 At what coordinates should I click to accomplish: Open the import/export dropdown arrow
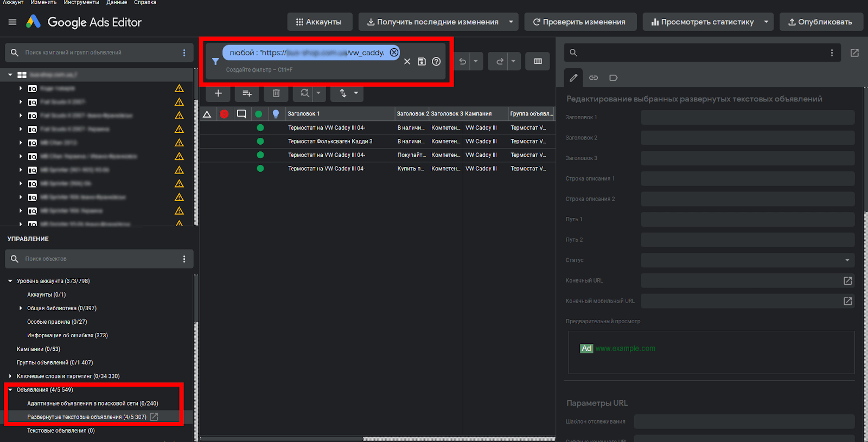point(356,93)
